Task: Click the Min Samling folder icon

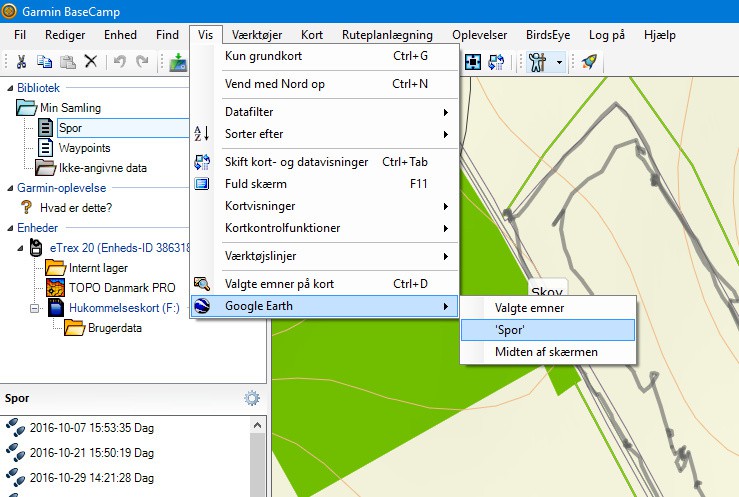Action: pos(26,107)
